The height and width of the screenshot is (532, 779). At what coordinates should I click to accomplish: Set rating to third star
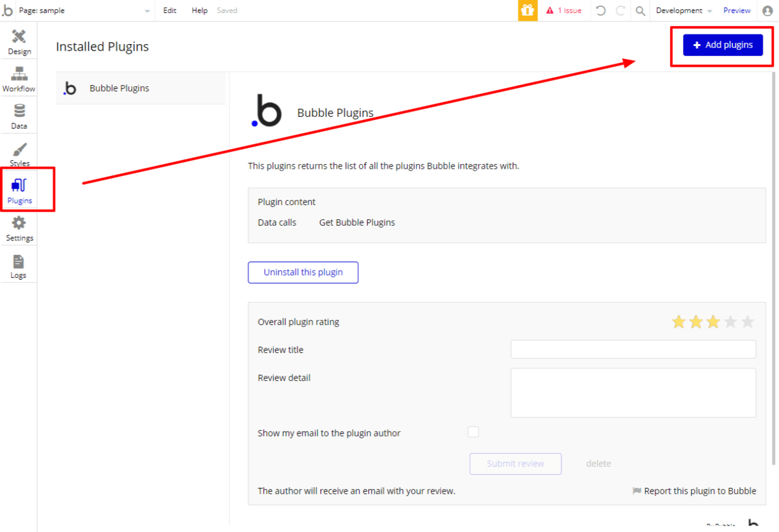tap(713, 322)
